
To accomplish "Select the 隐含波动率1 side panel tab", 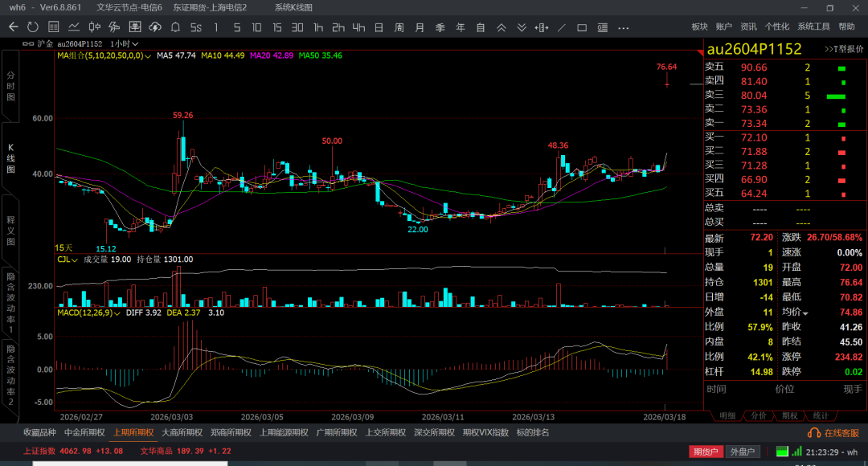I will coord(10,303).
